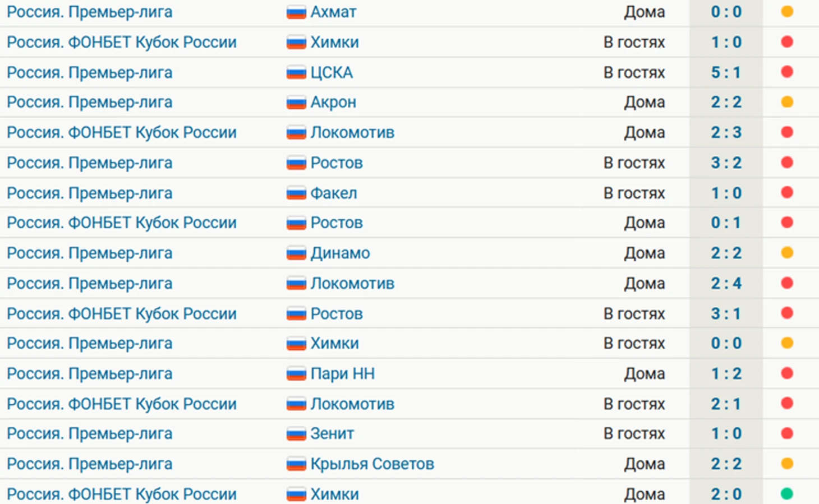Click the yellow dot in the Динамо row

pyautogui.click(x=787, y=253)
